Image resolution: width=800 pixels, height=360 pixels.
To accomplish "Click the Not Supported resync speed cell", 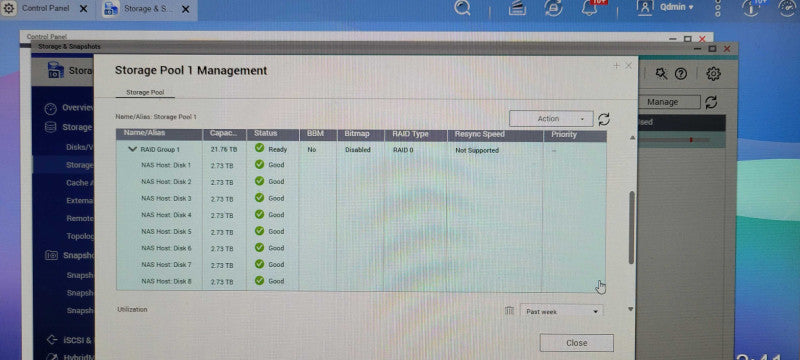I will 477,150.
